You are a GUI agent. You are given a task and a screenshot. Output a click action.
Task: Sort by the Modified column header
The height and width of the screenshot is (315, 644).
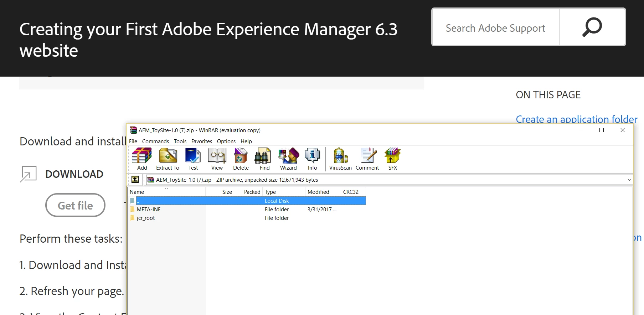click(323, 192)
